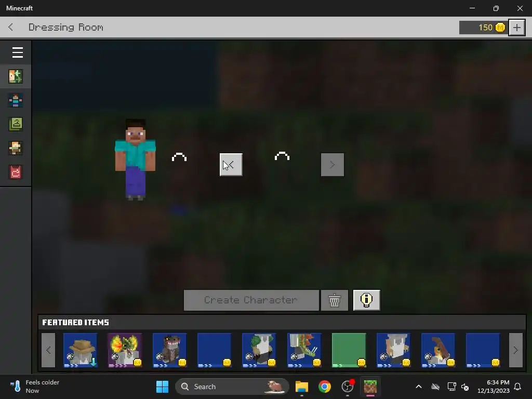This screenshot has width=532, height=399.
Task: Open the Emotes sidebar icon with the running figure
Action: coord(16,148)
